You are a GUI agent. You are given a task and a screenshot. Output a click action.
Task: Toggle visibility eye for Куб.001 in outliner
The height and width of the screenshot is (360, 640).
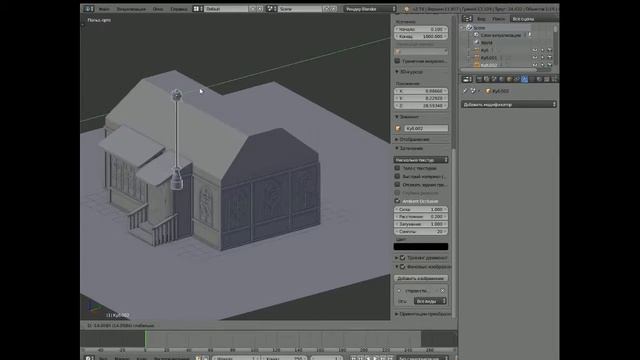535,58
